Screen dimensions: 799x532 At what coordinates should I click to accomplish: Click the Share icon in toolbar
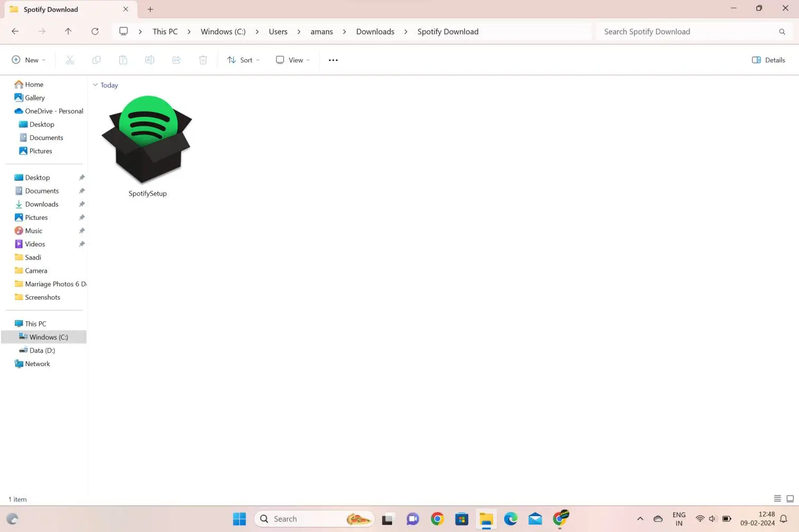click(176, 60)
